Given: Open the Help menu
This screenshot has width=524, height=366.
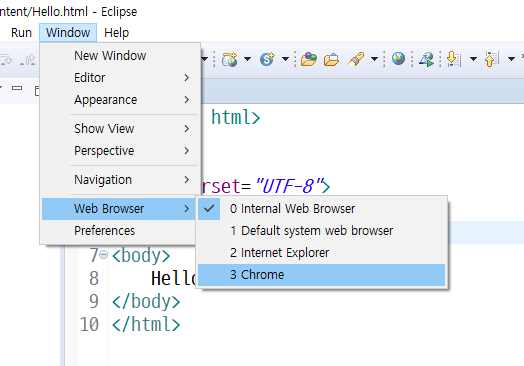Looking at the screenshot, I should (116, 33).
